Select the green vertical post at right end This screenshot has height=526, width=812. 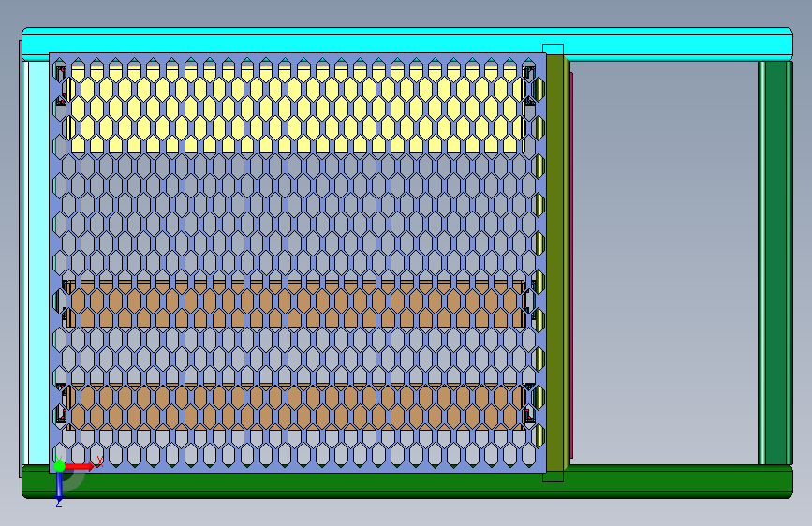click(x=775, y=263)
